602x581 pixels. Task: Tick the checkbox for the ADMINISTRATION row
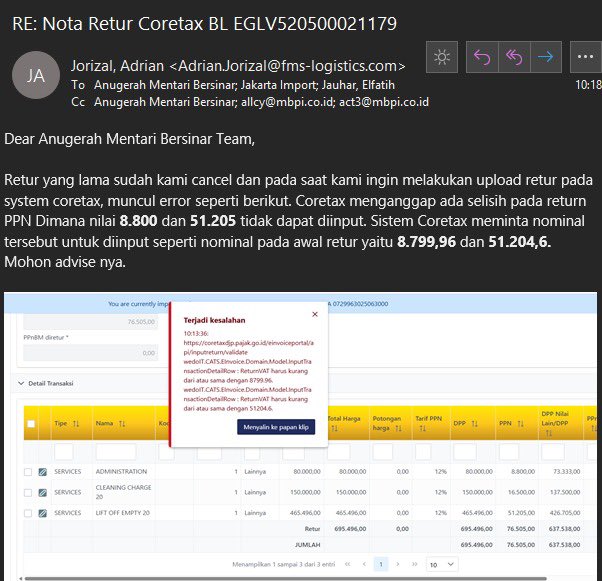(x=28, y=472)
